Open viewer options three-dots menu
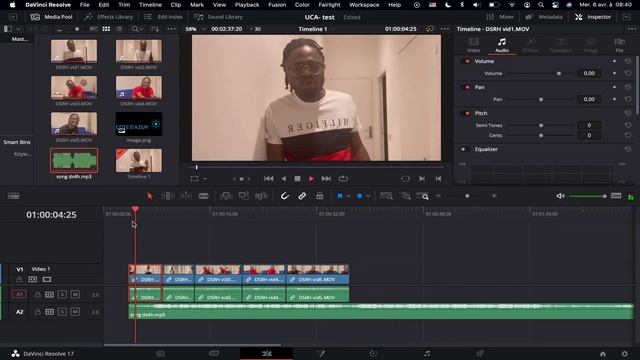Image resolution: width=640 pixels, height=360 pixels. (x=445, y=29)
